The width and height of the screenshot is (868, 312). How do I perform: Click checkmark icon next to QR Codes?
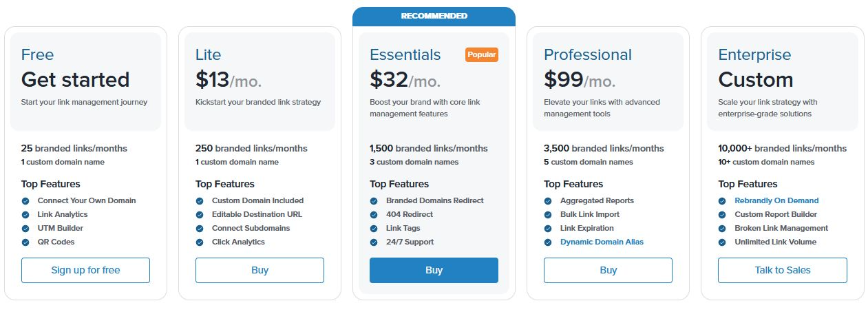[x=25, y=242]
